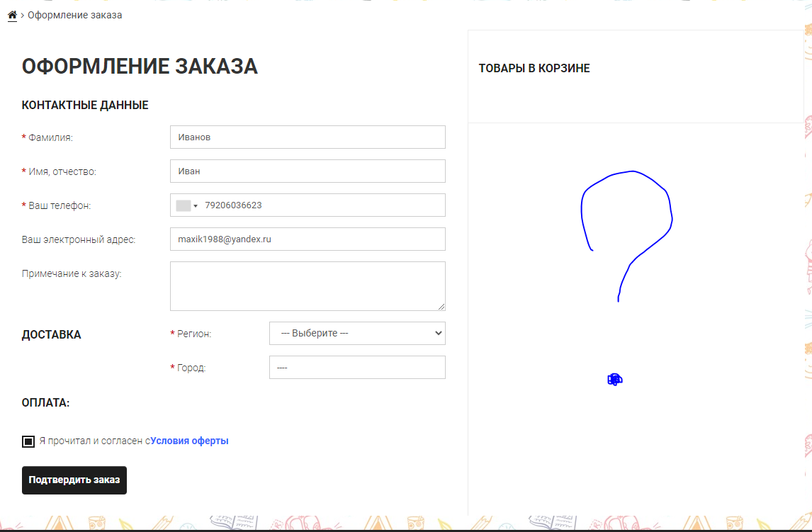Edit email field maxik1988@yandex.ru
This screenshot has height=532, width=812.
click(308, 239)
